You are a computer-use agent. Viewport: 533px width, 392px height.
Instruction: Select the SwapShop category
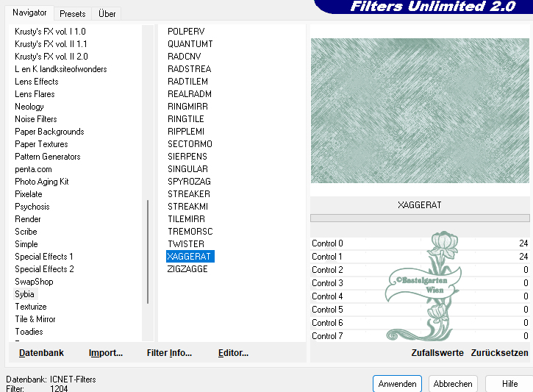[34, 282]
